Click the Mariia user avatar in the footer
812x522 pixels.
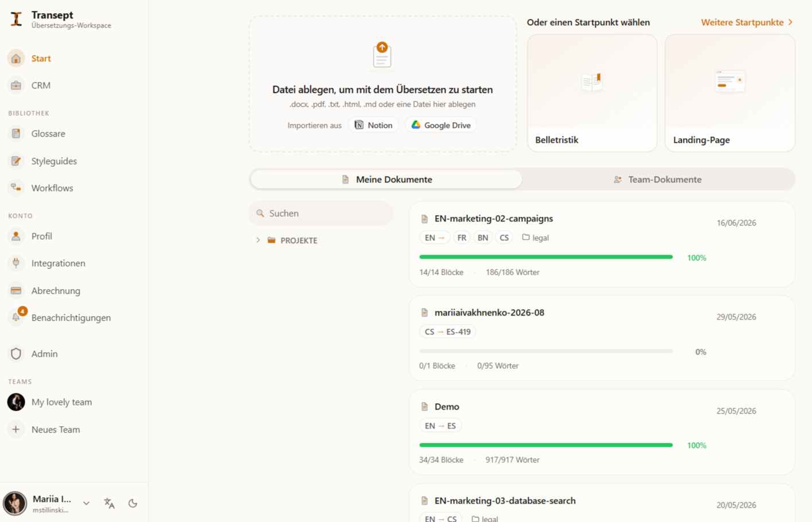(15, 503)
